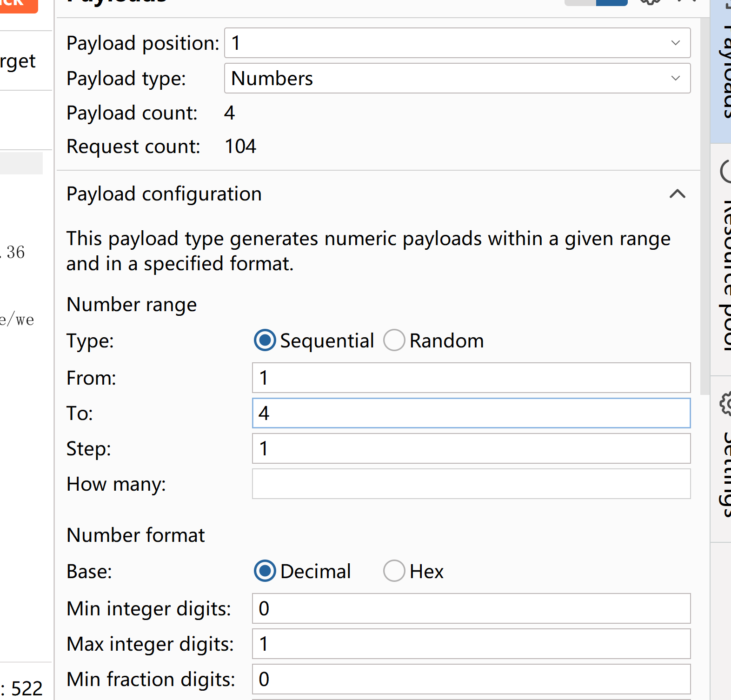Click the blue toggle in Payloads header
Viewport: 731px width, 700px height.
[611, 2]
